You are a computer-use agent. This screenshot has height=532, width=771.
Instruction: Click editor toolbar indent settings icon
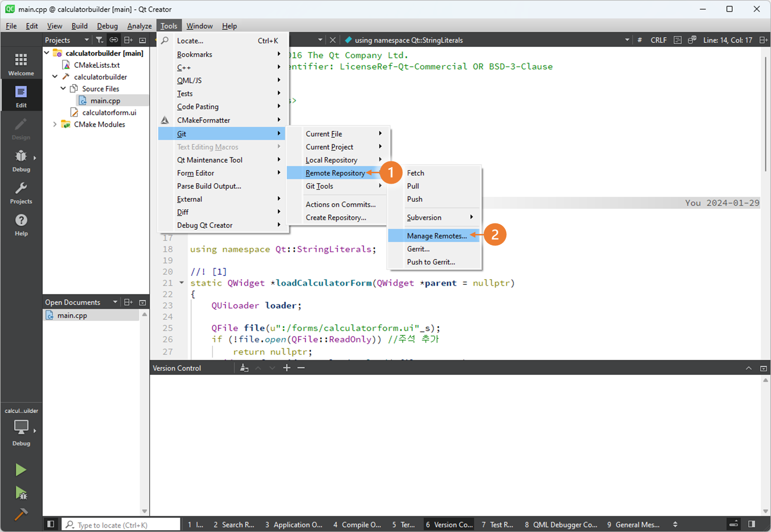pos(678,40)
